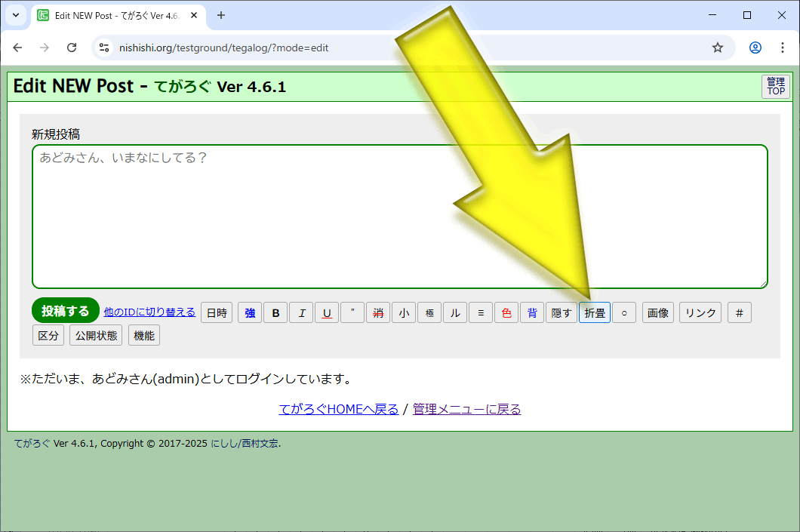Grab the textarea resize handle corner
The image size is (800, 532).
763,284
